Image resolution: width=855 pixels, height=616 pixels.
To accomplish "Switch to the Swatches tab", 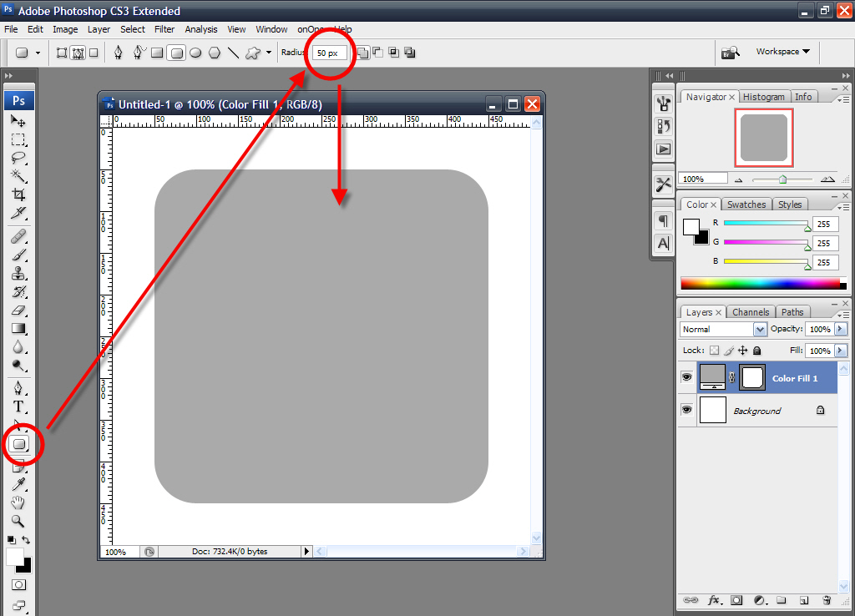I will (746, 204).
